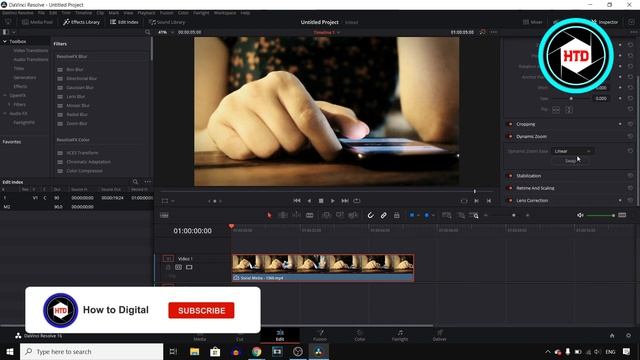Screen dimensions: 640x360
Task: Mute audio with the speaker icon
Action: point(580,215)
